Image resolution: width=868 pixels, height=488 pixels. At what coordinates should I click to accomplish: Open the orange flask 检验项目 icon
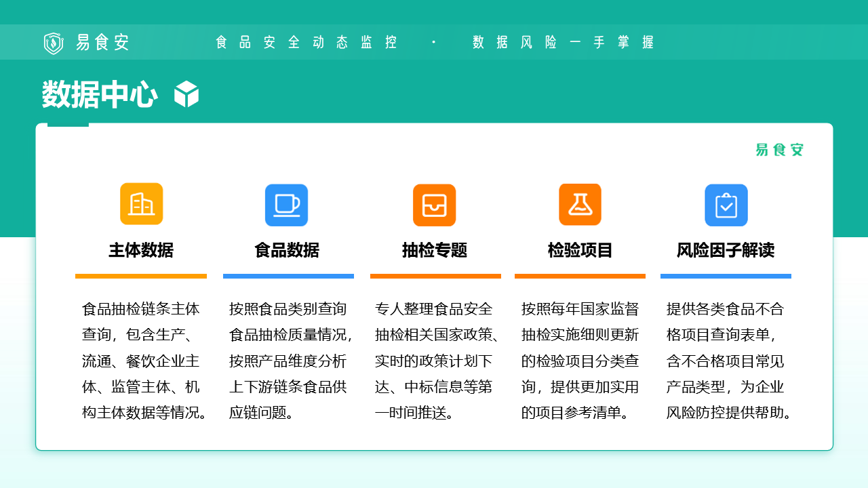(x=580, y=205)
